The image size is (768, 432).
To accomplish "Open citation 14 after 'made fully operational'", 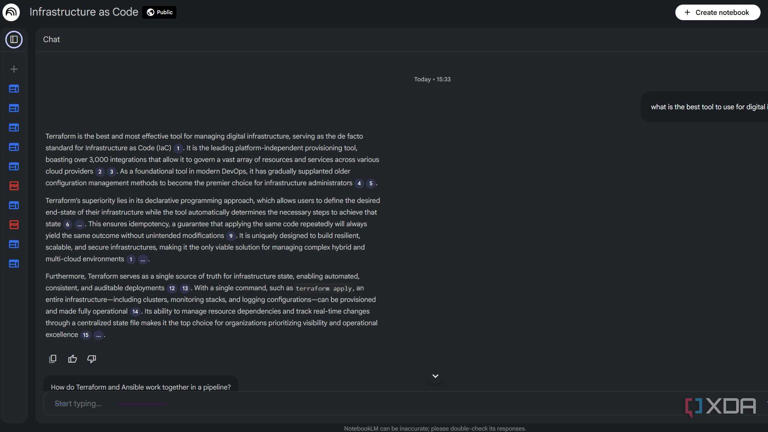I will pyautogui.click(x=135, y=312).
